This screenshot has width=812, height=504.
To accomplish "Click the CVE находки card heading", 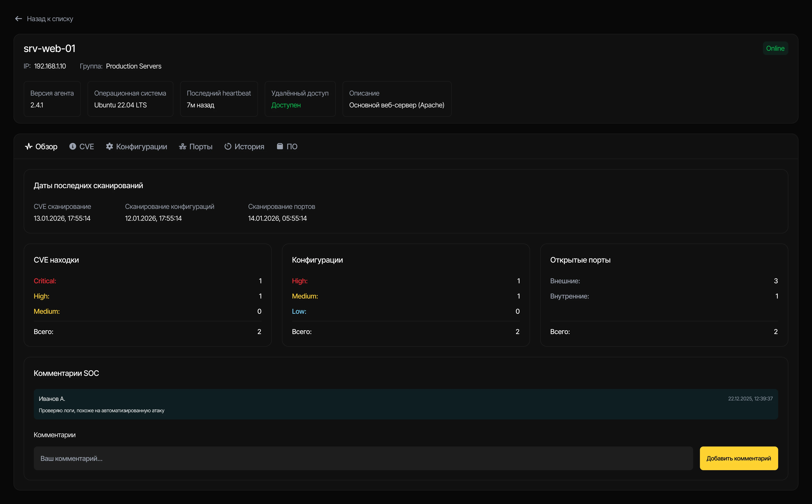I will [x=56, y=260].
